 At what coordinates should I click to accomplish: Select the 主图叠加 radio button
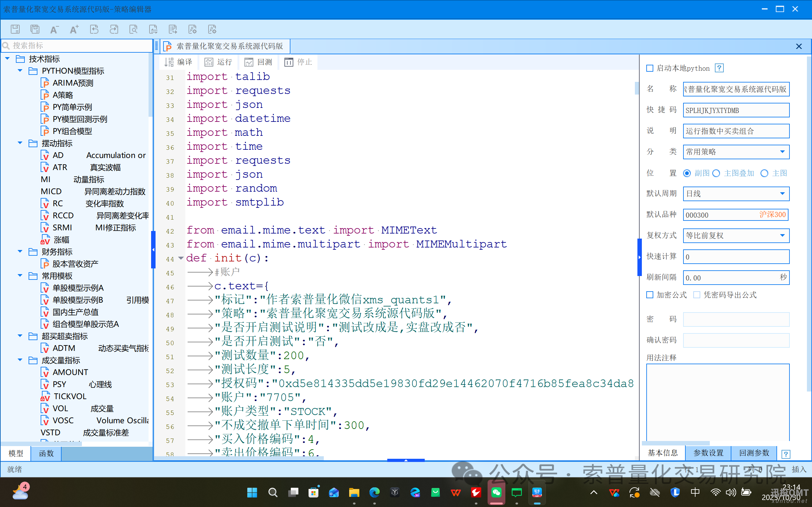coord(716,173)
